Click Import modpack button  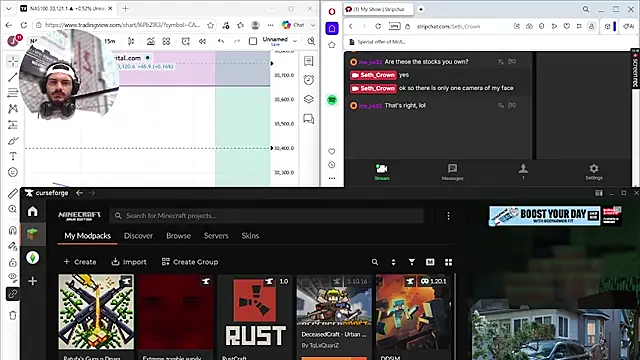(x=129, y=262)
